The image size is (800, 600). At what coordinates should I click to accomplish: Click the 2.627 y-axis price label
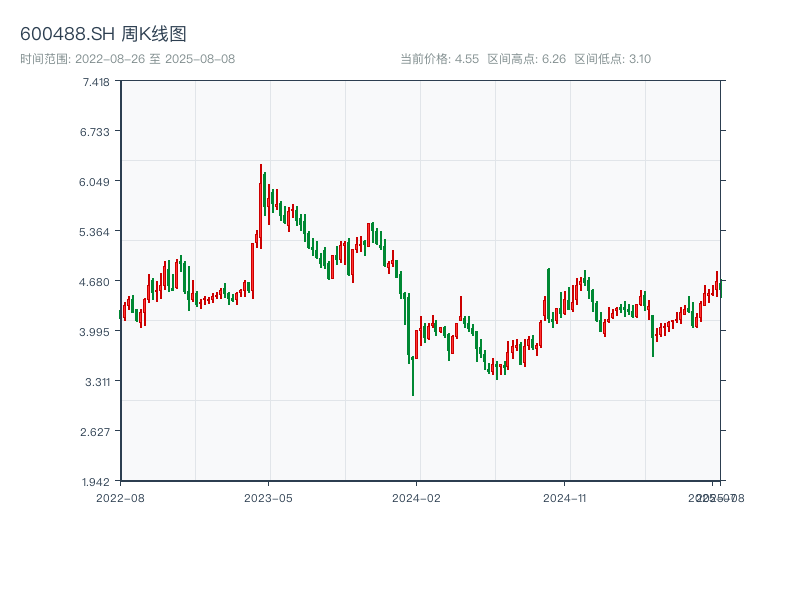point(95,431)
